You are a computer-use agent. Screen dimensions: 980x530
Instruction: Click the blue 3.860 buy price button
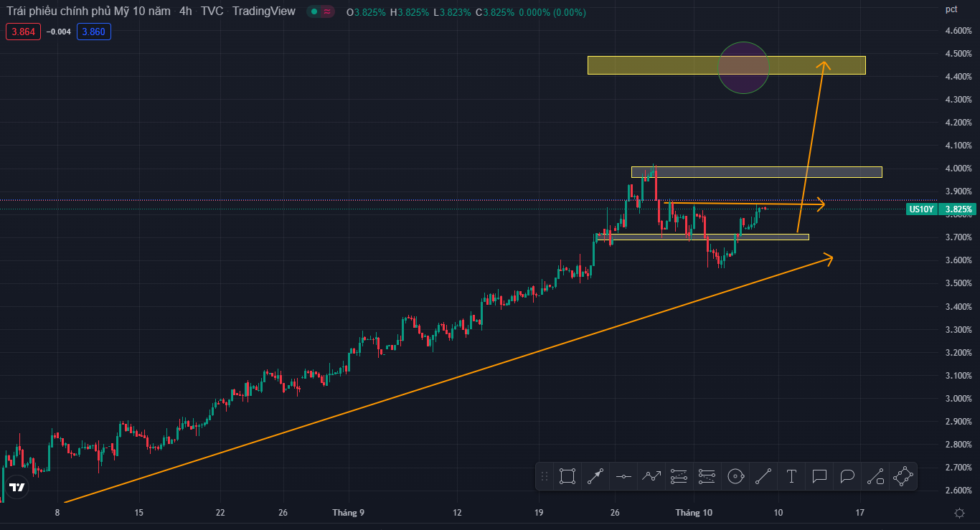click(x=95, y=32)
